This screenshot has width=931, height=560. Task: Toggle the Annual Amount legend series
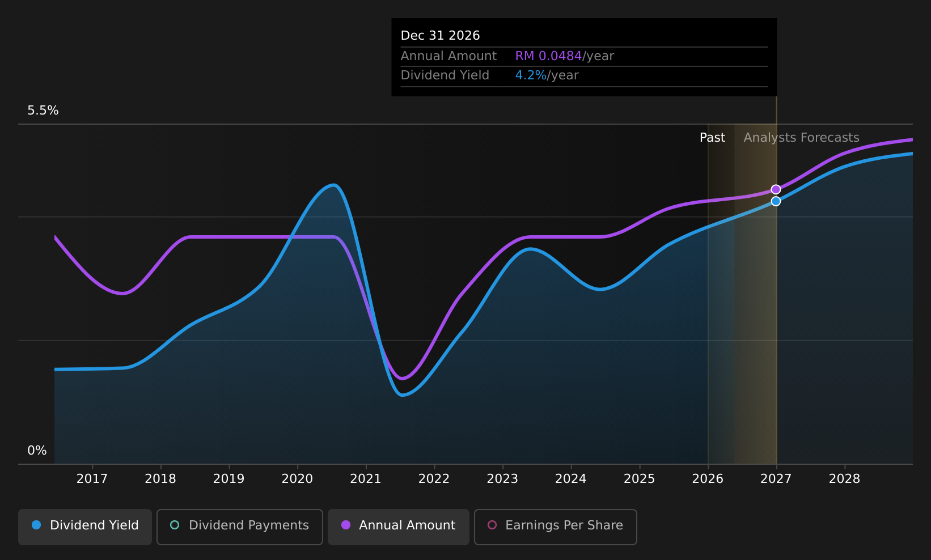(399, 527)
